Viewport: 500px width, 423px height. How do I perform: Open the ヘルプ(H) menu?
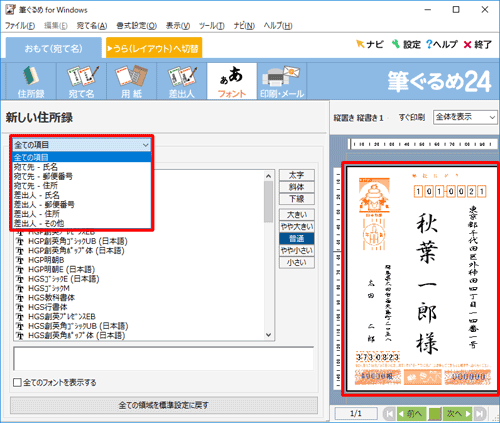point(278,26)
